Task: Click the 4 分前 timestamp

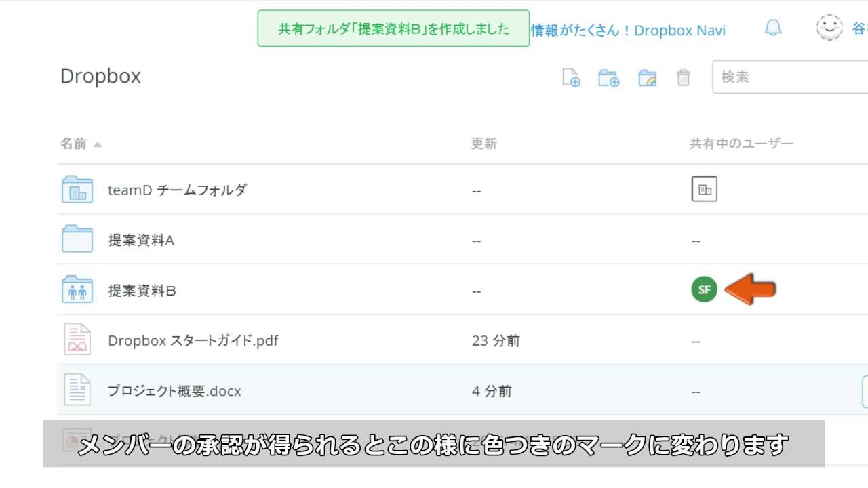Action: point(492,391)
